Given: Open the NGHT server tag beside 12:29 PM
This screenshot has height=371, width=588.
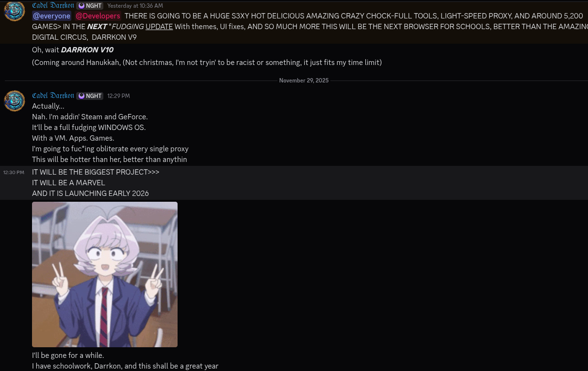Looking at the screenshot, I should pos(90,96).
